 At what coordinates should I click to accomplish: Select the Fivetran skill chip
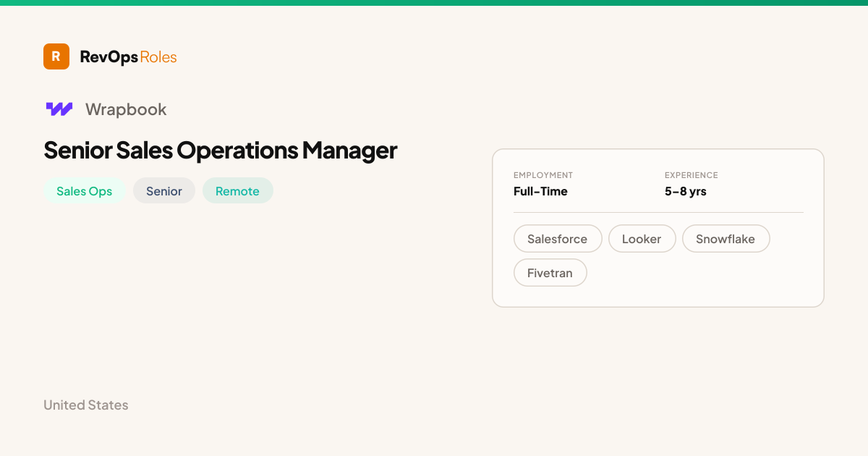(x=550, y=273)
